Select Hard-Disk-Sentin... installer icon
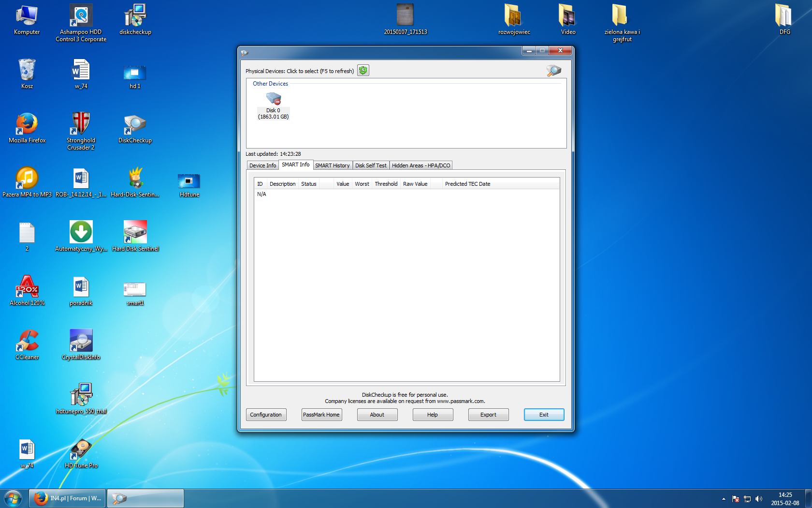Image resolution: width=812 pixels, height=508 pixels. point(135,182)
